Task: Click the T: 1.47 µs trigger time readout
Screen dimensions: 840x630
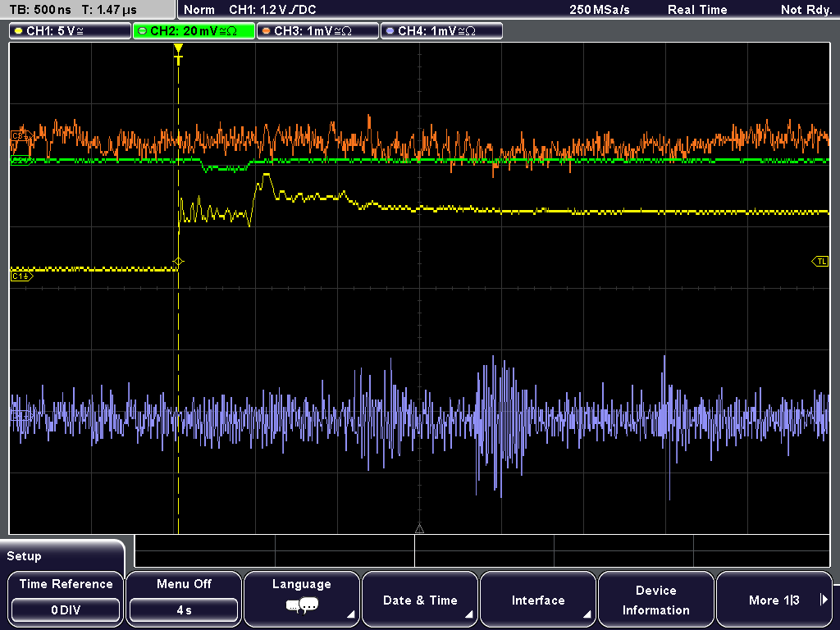Action: click(x=109, y=10)
